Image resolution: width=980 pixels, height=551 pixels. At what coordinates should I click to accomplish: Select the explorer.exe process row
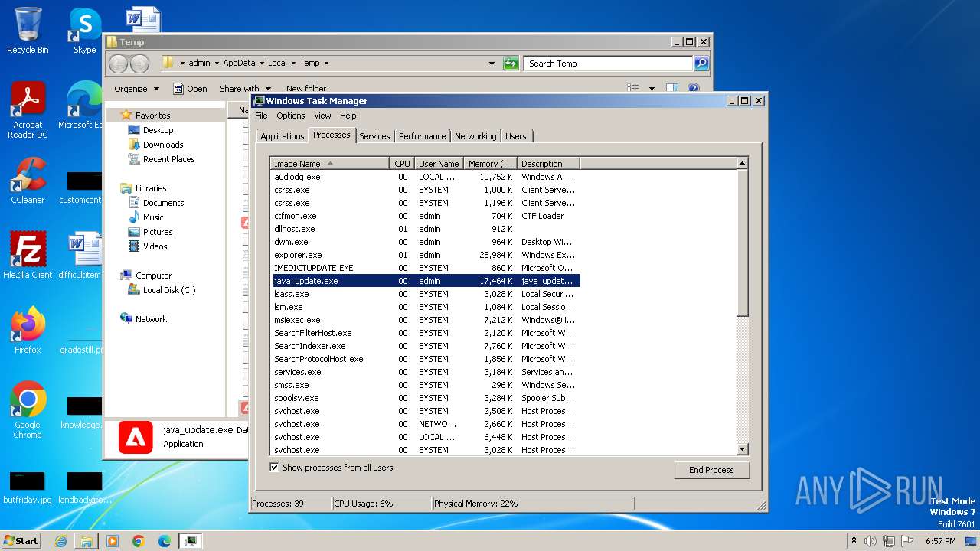click(425, 255)
